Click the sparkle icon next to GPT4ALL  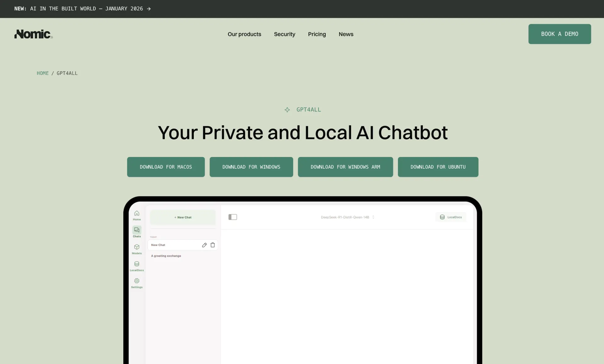287,110
